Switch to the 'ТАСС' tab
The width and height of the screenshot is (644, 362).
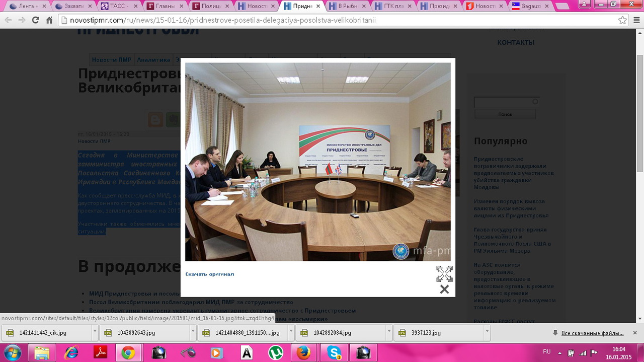(120, 6)
